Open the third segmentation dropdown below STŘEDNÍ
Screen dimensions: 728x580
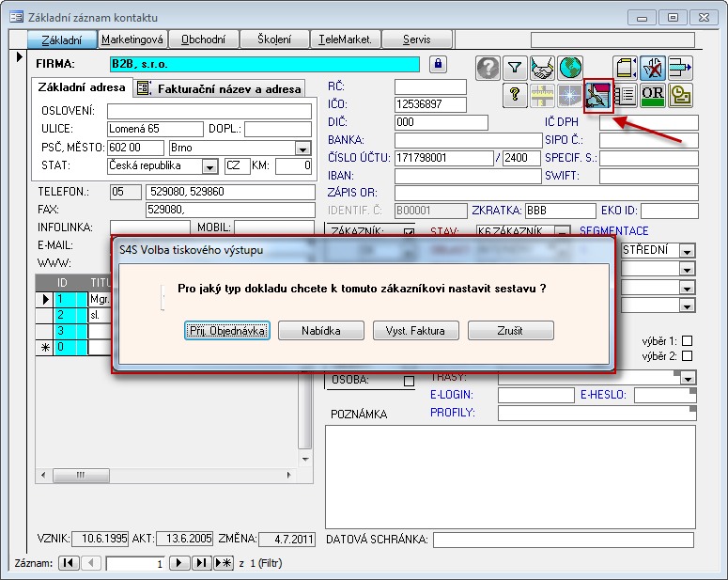tap(687, 288)
